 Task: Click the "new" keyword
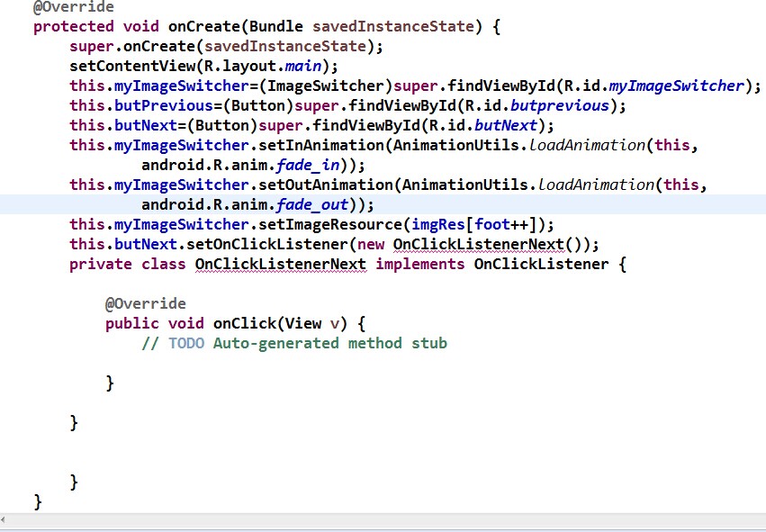point(371,244)
